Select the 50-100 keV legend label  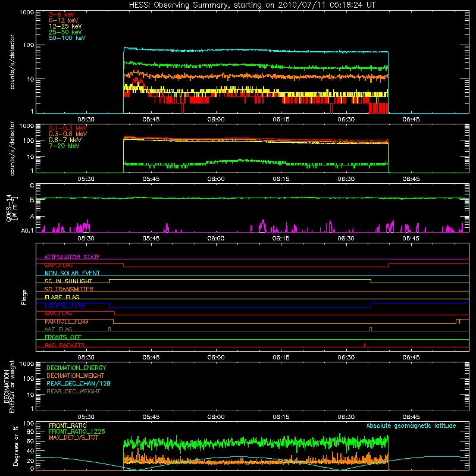coord(67,38)
